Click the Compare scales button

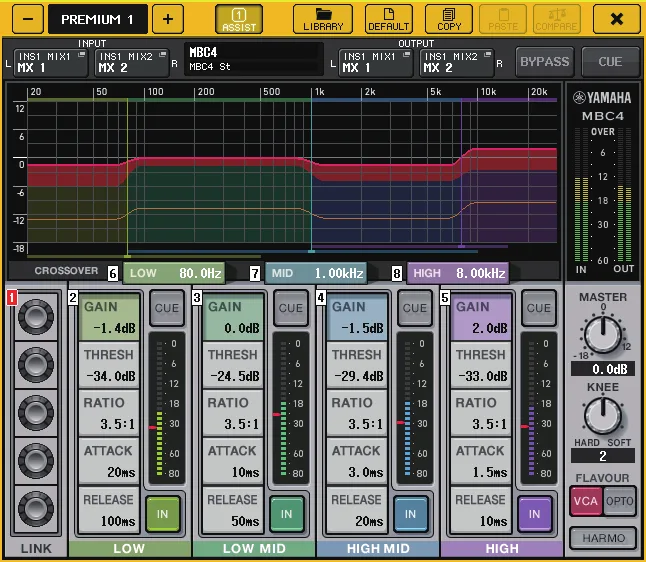(557, 19)
